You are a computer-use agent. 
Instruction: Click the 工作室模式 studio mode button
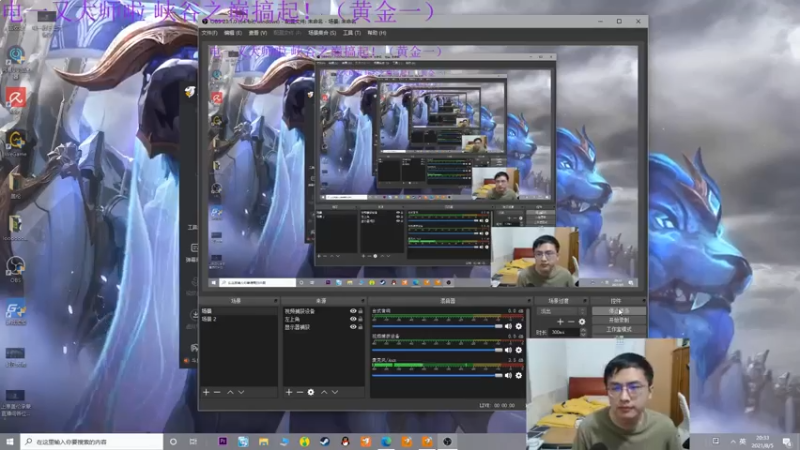click(x=619, y=329)
